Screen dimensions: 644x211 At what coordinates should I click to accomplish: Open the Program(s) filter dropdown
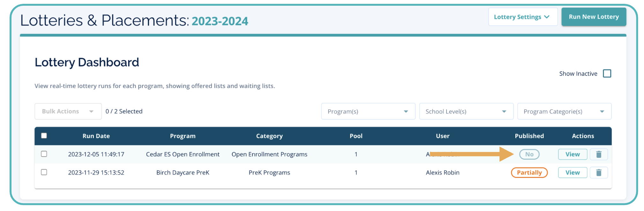point(368,112)
